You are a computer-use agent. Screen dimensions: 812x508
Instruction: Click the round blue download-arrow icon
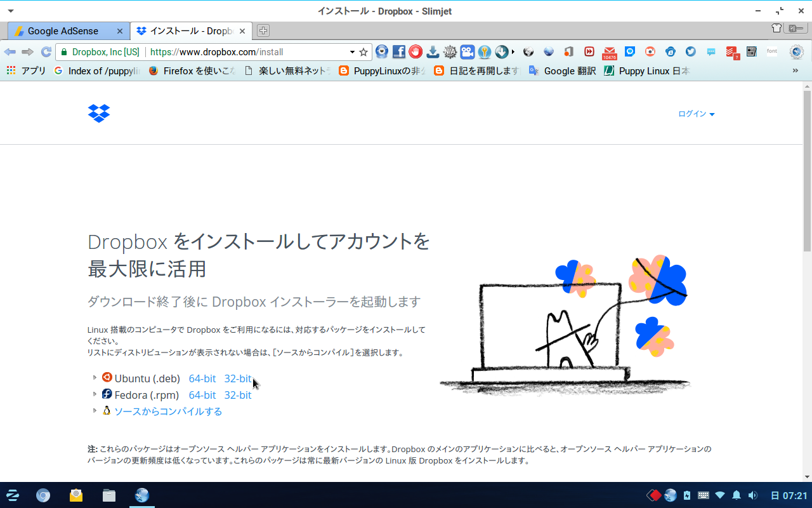[502, 52]
